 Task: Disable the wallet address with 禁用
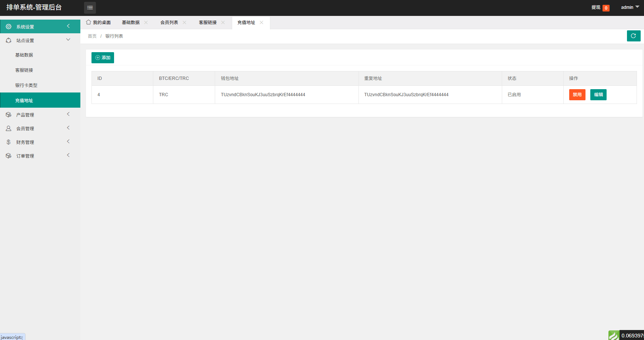pos(577,95)
